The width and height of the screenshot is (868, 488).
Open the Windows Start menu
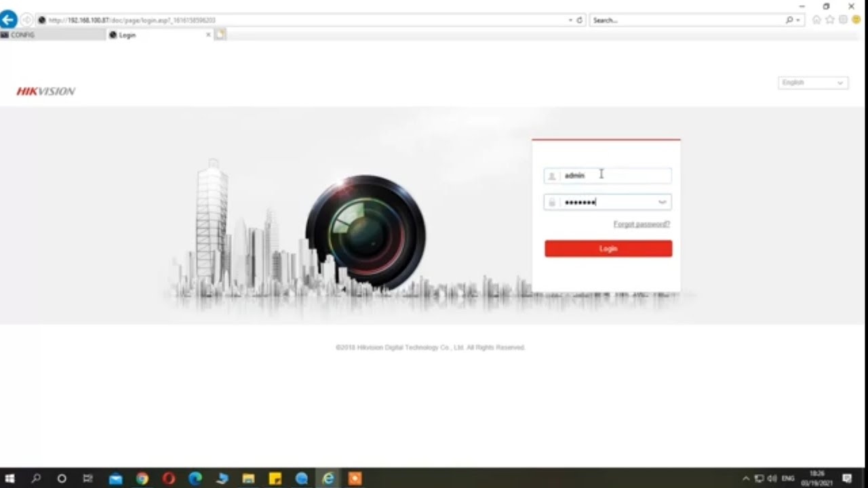click(x=10, y=479)
